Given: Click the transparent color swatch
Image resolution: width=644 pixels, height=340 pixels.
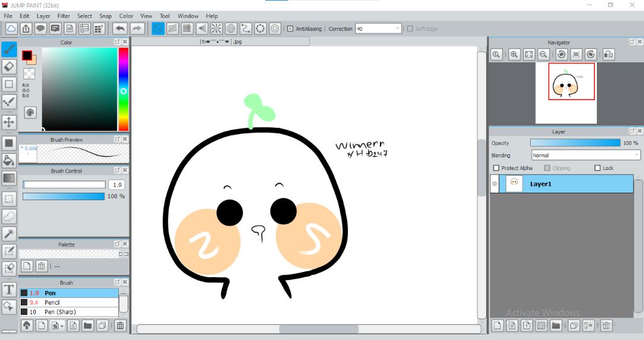Looking at the screenshot, I should (x=29, y=74).
